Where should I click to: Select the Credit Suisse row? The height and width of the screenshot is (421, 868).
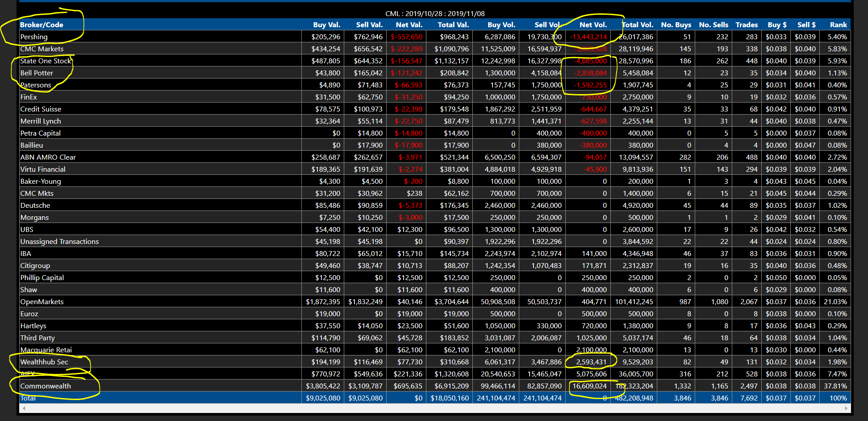pyautogui.click(x=435, y=109)
